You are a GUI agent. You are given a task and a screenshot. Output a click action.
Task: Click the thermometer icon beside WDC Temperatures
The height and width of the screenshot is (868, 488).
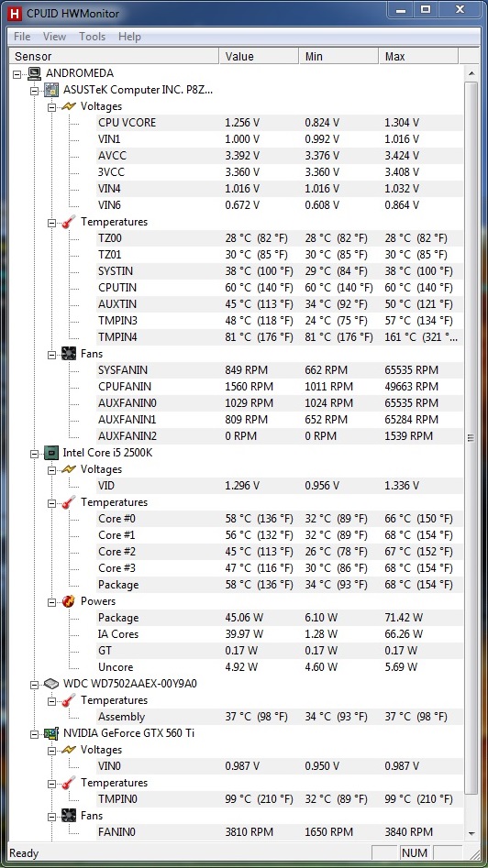[x=69, y=700]
